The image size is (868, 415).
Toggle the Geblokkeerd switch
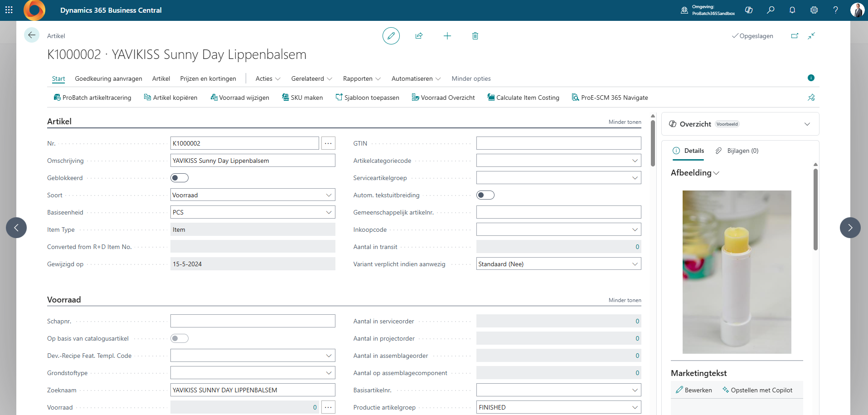(x=179, y=178)
